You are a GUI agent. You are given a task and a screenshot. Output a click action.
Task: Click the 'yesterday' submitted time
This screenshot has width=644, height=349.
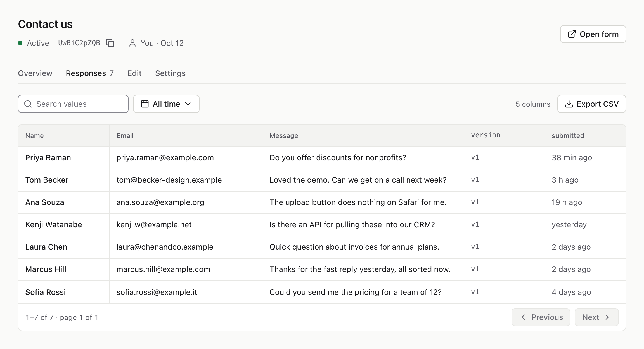[x=569, y=225]
